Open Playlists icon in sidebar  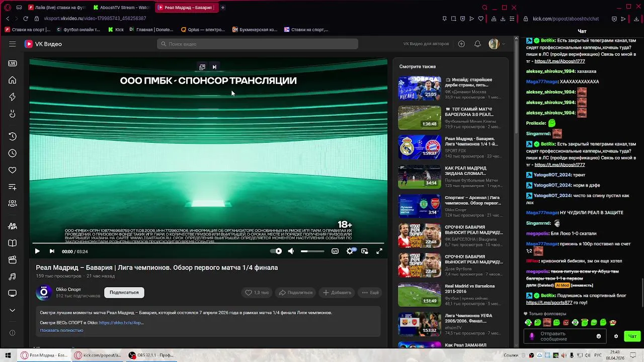13,187
